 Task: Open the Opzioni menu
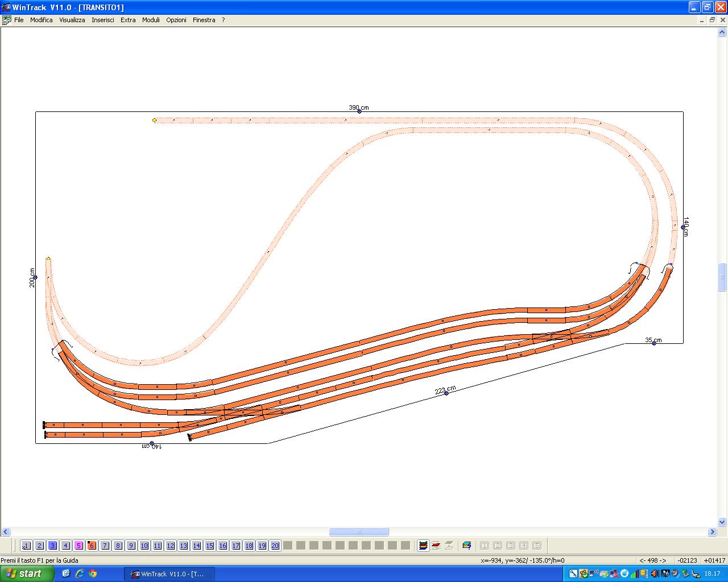pyautogui.click(x=176, y=20)
